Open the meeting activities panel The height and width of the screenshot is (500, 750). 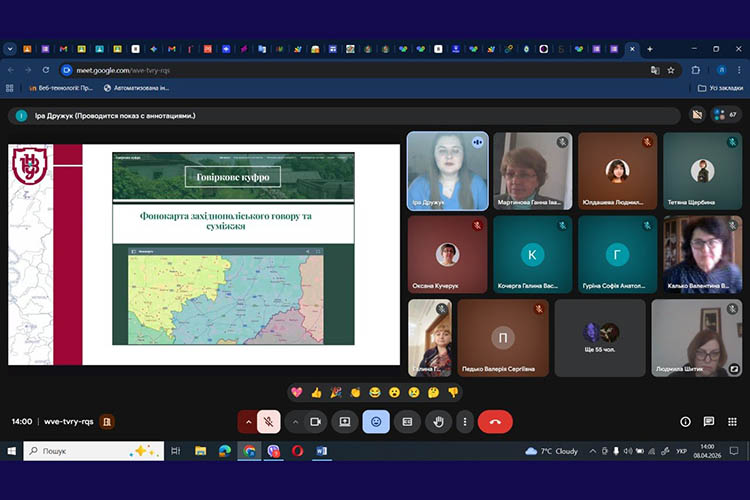pos(733,422)
